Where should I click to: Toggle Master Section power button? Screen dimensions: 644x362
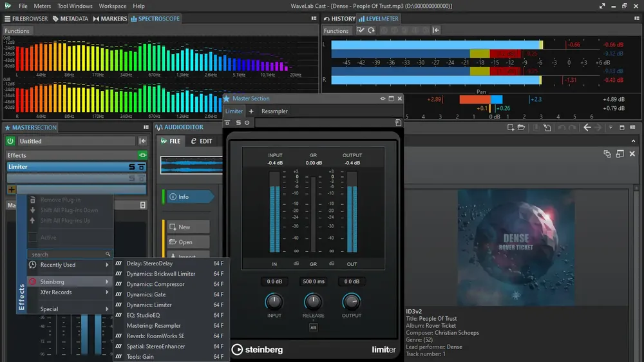click(x=10, y=141)
